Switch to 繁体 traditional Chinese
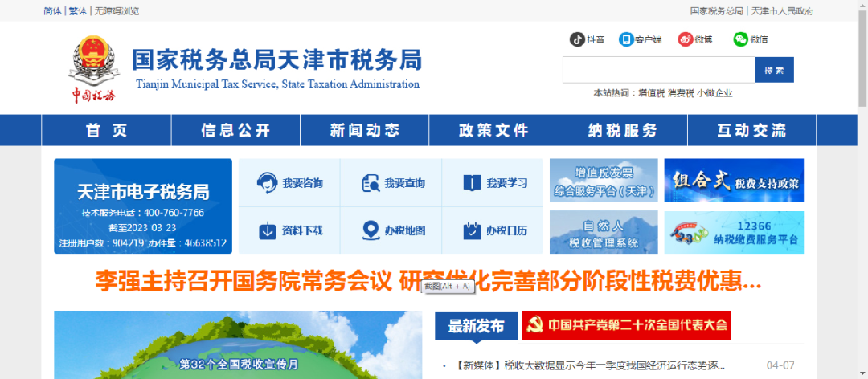868x379 pixels. point(77,11)
